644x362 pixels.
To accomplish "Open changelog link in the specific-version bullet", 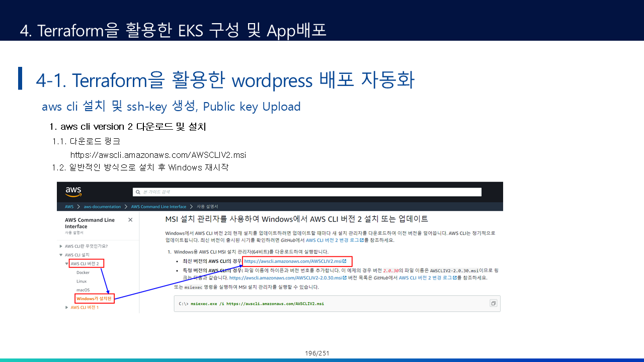I will pyautogui.click(x=428, y=278).
